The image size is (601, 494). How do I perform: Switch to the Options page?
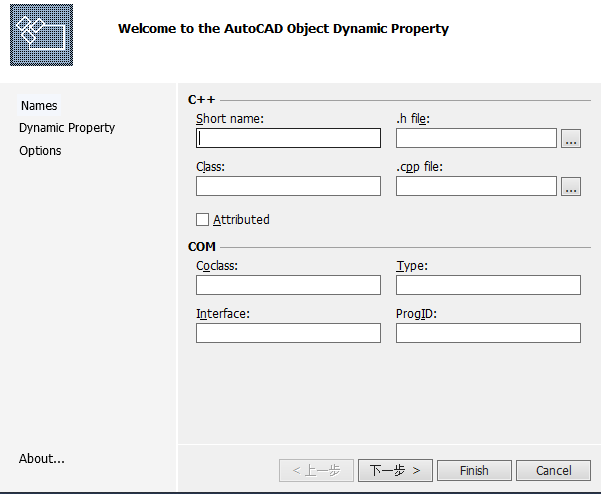(x=40, y=151)
